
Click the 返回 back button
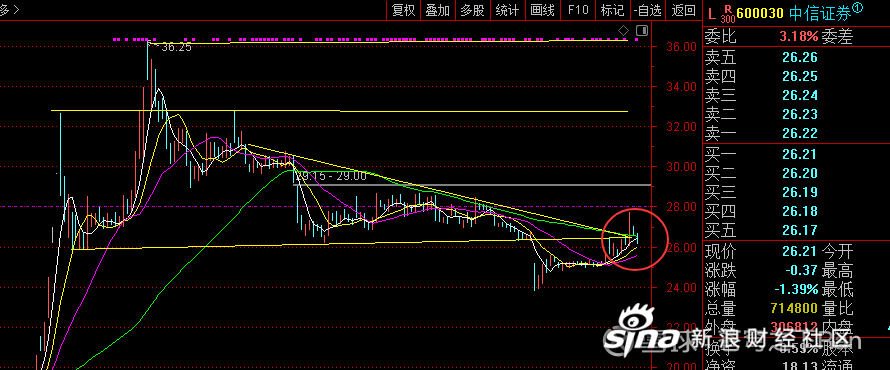[683, 10]
